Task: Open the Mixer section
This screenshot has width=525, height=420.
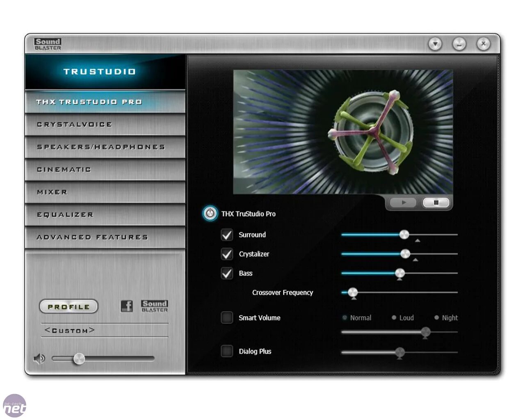Action: pos(105,192)
